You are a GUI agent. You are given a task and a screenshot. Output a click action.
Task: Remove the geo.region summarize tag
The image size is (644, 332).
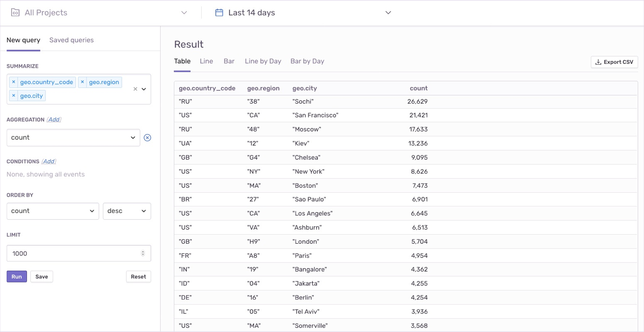[x=82, y=82]
